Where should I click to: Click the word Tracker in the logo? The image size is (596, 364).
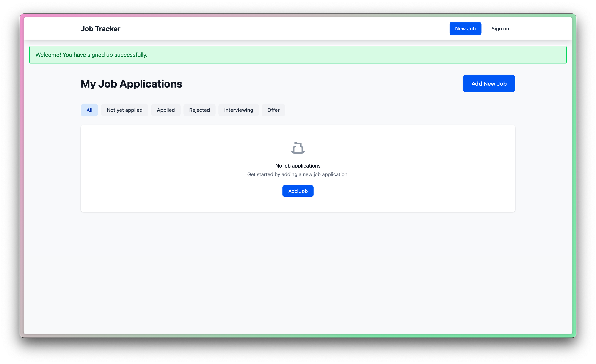[x=108, y=29]
